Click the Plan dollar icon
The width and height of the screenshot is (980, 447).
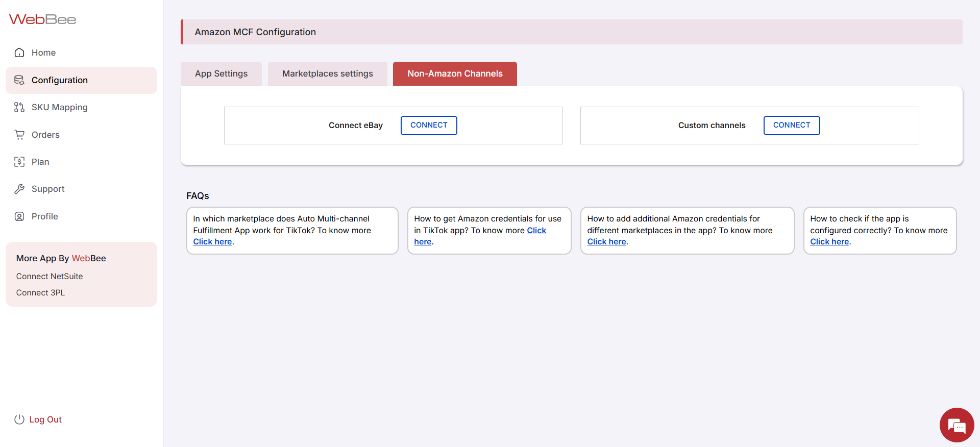(x=19, y=162)
